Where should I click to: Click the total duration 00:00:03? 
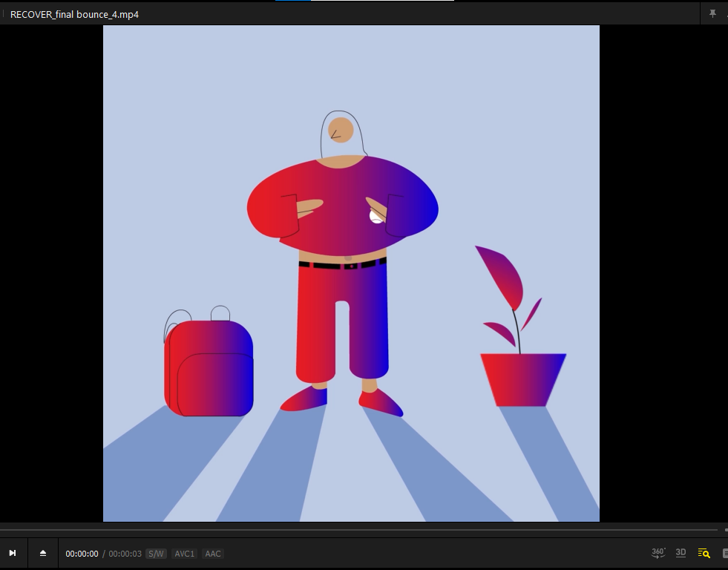125,554
